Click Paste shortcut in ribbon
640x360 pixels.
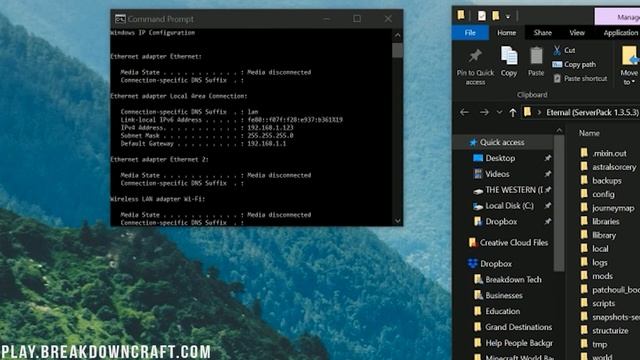580,78
